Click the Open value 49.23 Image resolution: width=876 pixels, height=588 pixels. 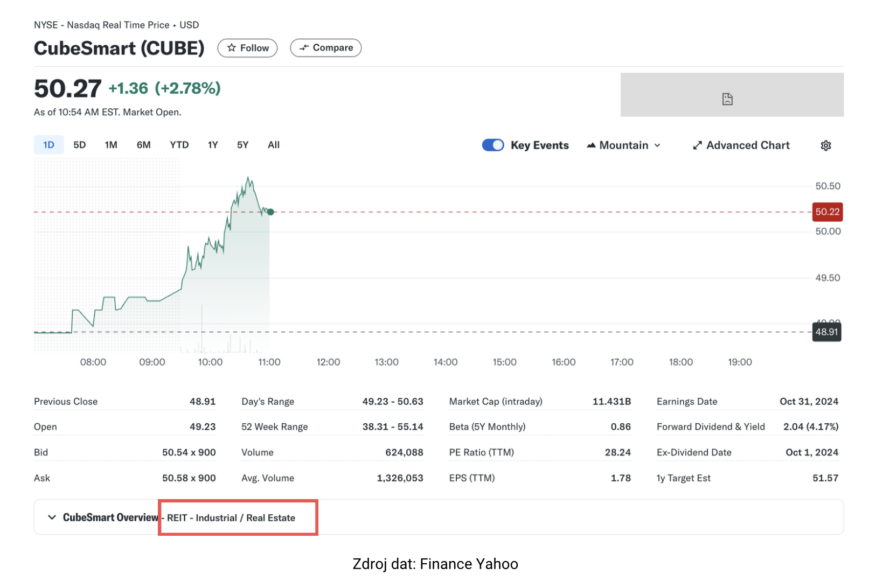click(203, 427)
